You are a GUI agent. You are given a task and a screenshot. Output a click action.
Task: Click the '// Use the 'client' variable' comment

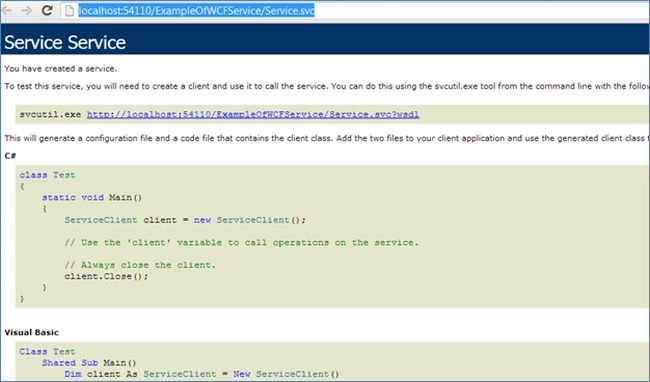pyautogui.click(x=241, y=242)
